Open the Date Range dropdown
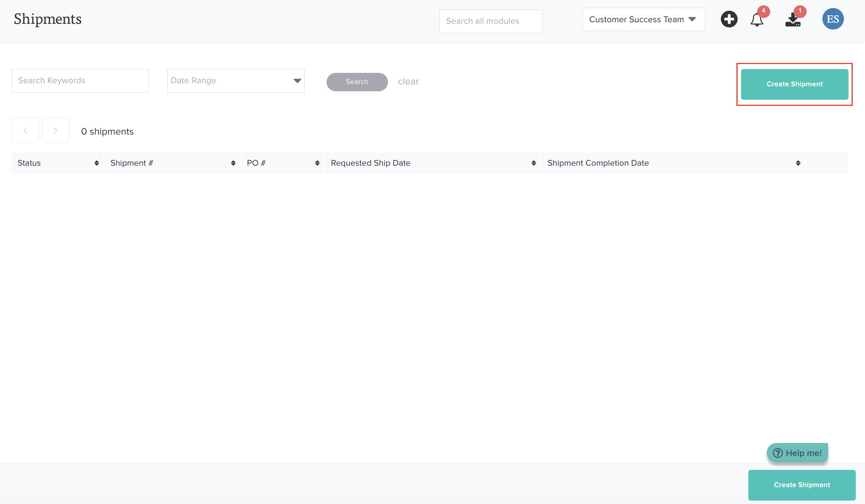 tap(236, 81)
